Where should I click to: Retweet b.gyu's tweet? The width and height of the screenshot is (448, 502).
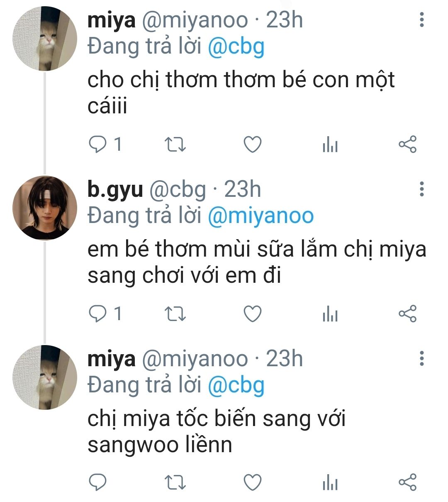(x=175, y=314)
